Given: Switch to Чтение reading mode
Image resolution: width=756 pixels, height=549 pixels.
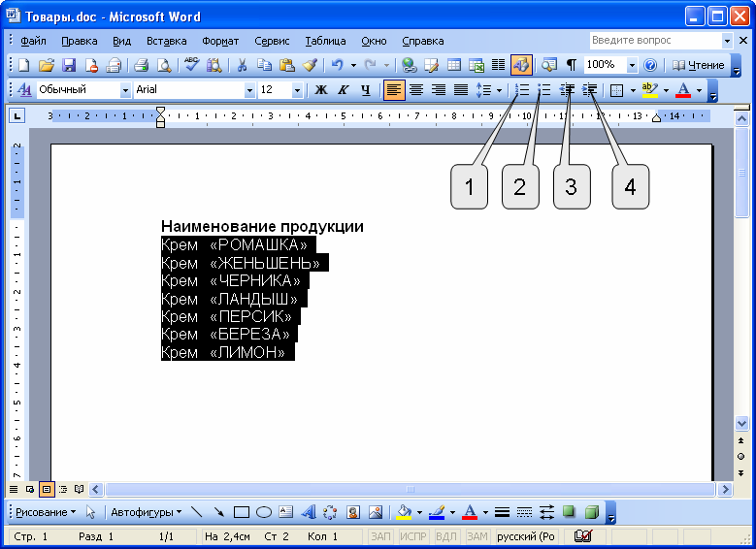Looking at the screenshot, I should coord(699,65).
